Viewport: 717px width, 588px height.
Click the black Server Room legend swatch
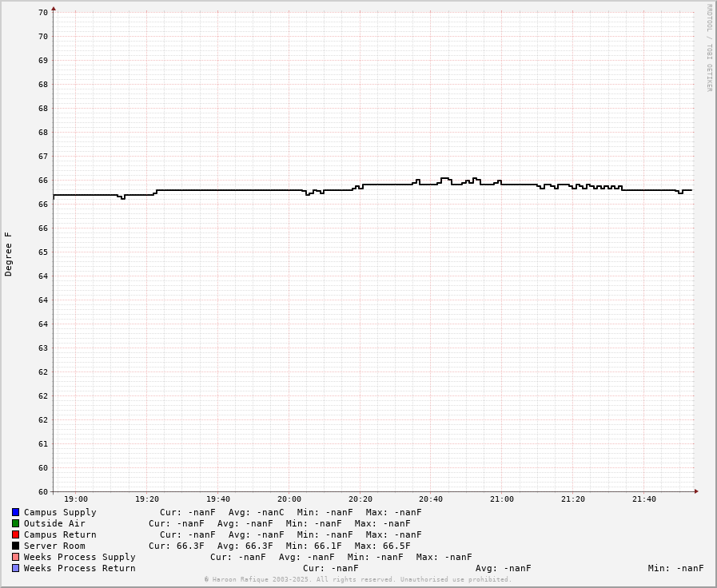[x=15, y=546]
